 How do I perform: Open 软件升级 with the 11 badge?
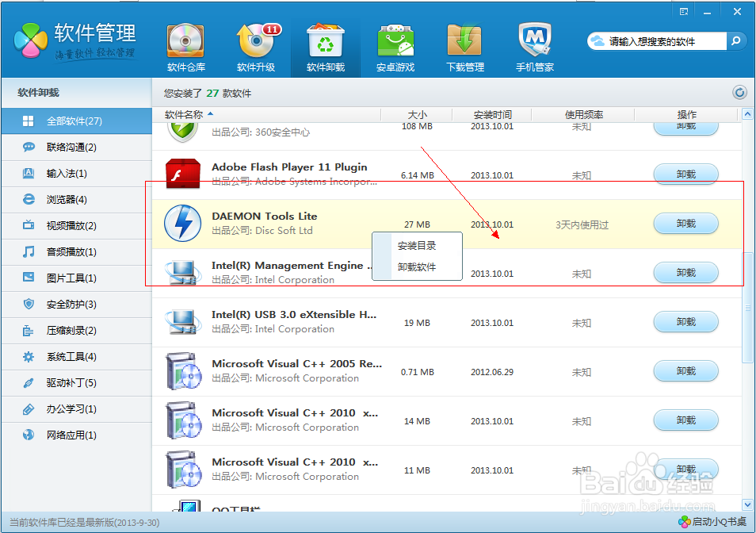(257, 40)
